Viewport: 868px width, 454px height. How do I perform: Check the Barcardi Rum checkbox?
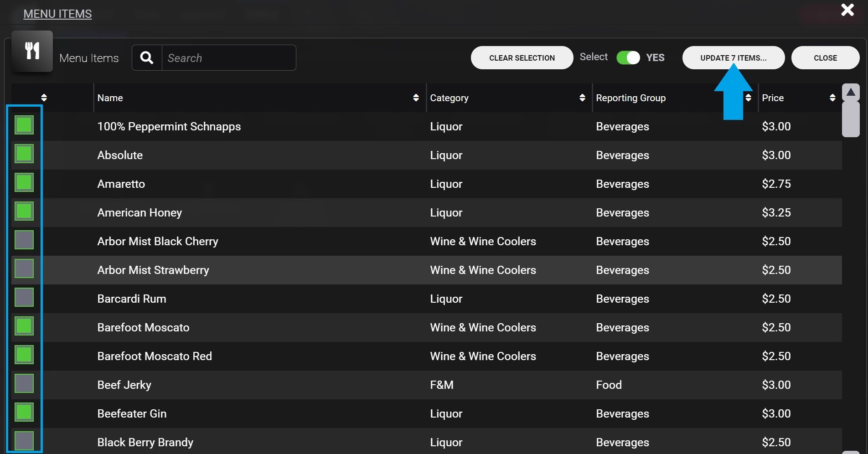(x=24, y=297)
